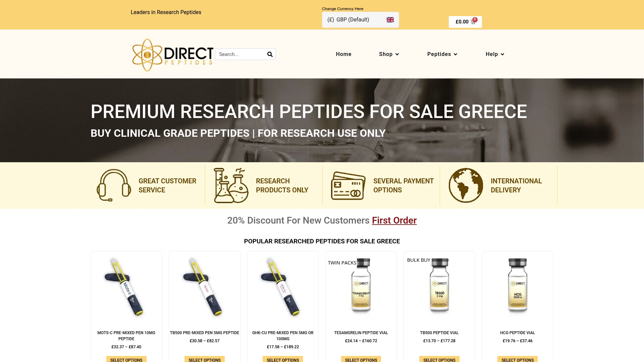This screenshot has height=362, width=644.
Task: Open TB500 Peptide Vial title link
Action: pyautogui.click(x=439, y=333)
